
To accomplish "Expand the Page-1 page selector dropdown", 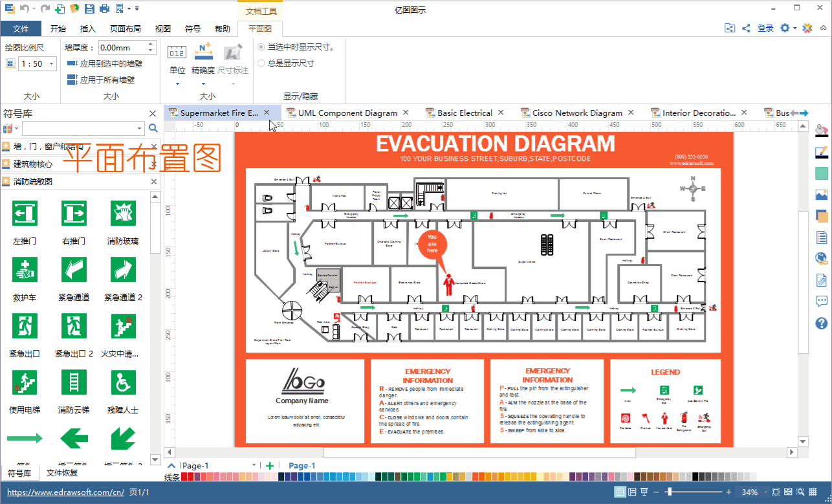I will [x=254, y=465].
